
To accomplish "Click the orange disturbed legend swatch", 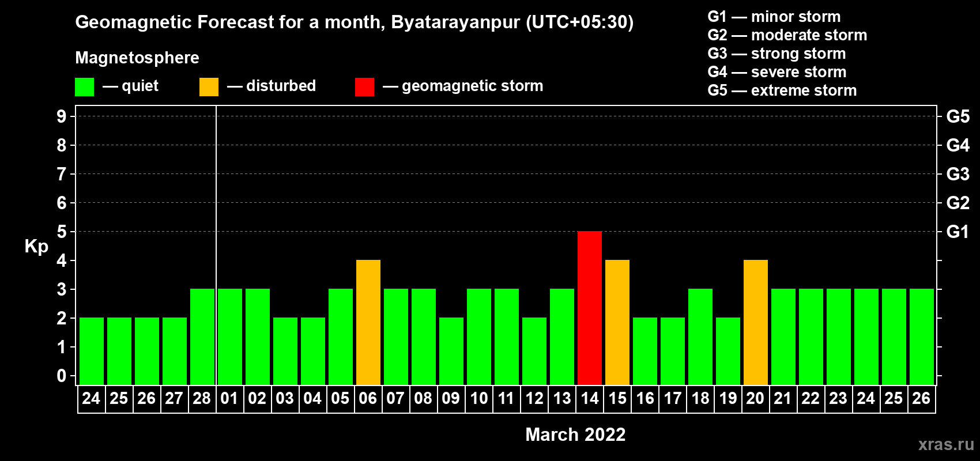I will coord(209,87).
